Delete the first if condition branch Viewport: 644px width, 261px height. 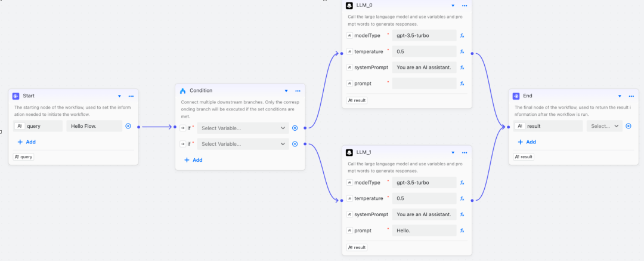295,128
